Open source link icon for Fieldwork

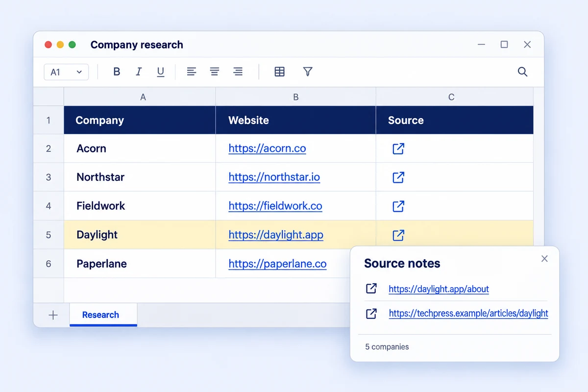tap(398, 206)
